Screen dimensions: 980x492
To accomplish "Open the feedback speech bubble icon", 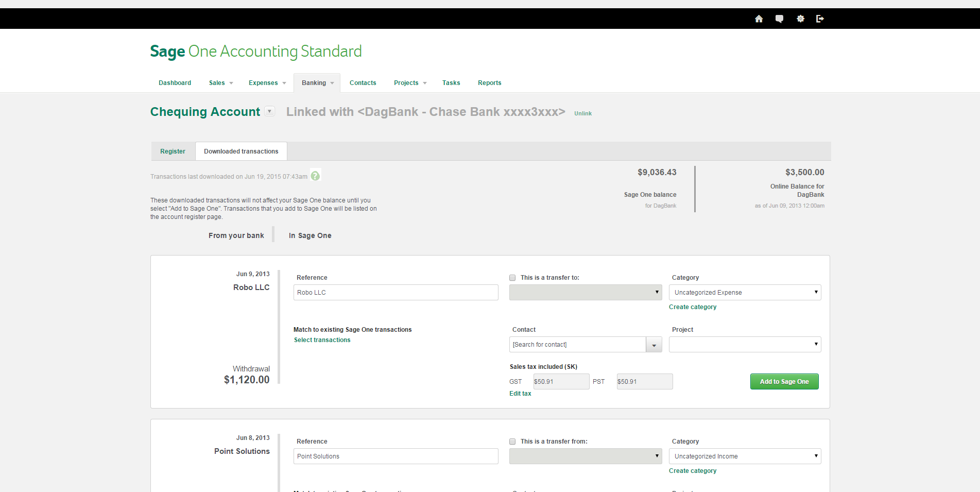I will coord(779,19).
